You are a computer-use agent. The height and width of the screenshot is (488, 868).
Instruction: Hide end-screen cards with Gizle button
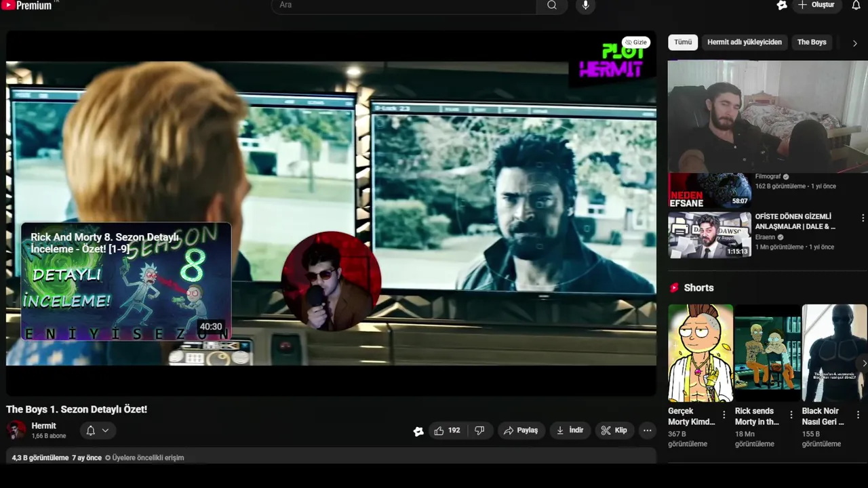[637, 42]
